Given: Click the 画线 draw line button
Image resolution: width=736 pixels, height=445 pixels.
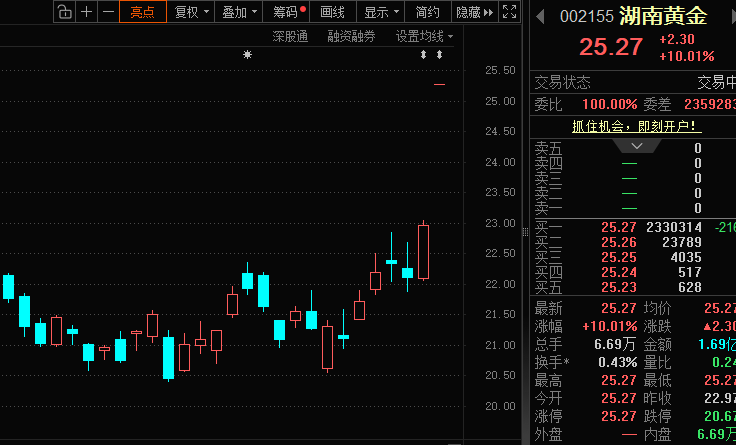Looking at the screenshot, I should pos(332,12).
